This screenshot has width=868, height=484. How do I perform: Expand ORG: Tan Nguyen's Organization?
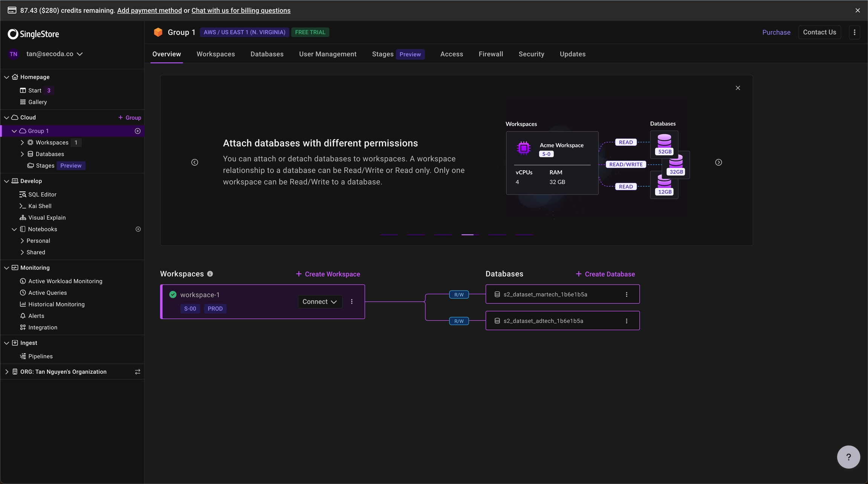[x=6, y=372]
